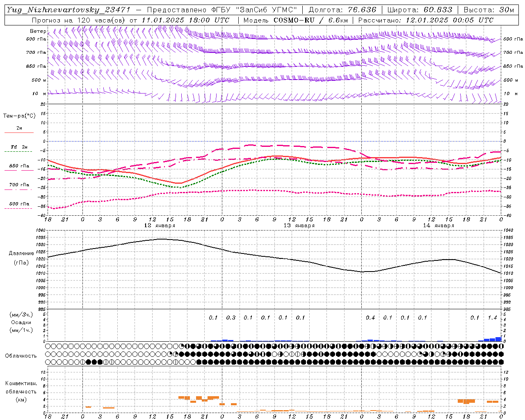Click the (мм/3ч.) precipitation unit label

(21, 315)
